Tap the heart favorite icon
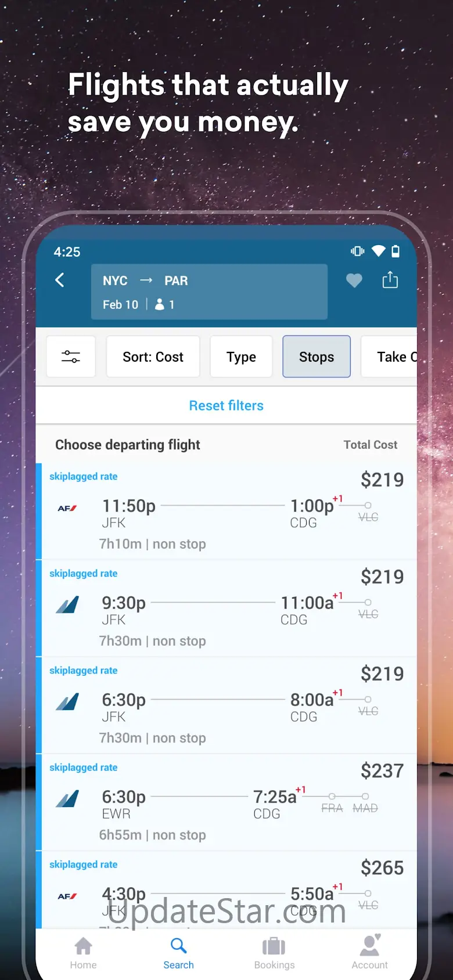 [x=354, y=281]
